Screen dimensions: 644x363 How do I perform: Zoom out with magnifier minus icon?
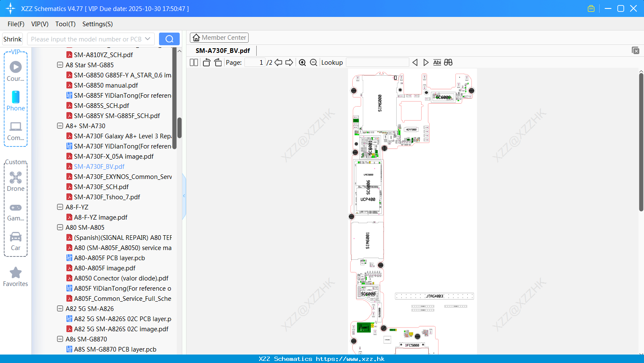[x=313, y=62]
